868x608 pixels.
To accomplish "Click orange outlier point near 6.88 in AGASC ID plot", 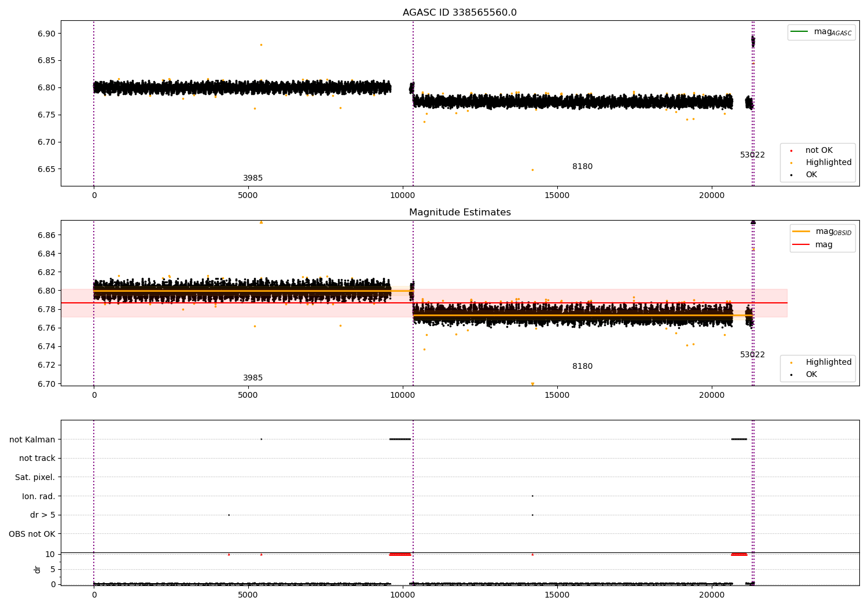I will coord(261,45).
